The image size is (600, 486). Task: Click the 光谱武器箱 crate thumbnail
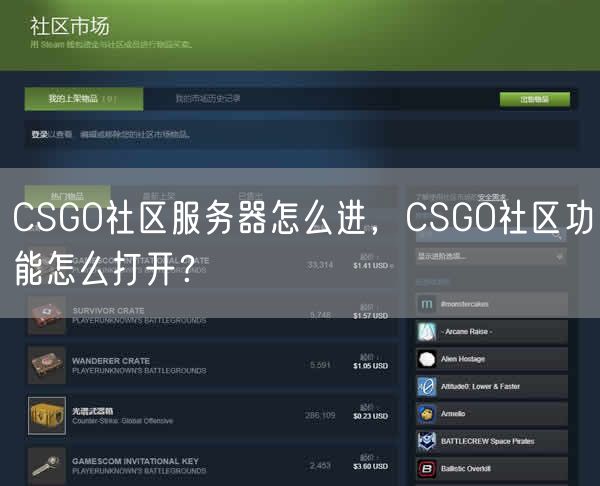coord(47,416)
